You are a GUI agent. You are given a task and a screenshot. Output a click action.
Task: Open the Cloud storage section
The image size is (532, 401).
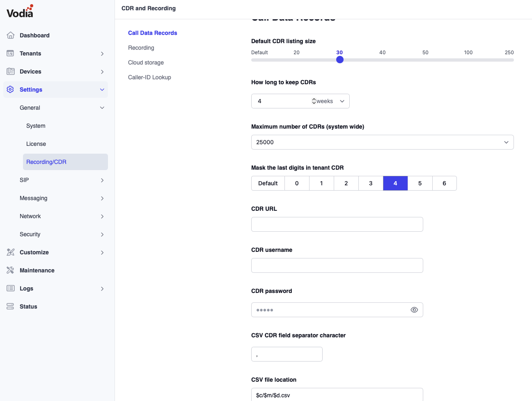click(x=146, y=62)
